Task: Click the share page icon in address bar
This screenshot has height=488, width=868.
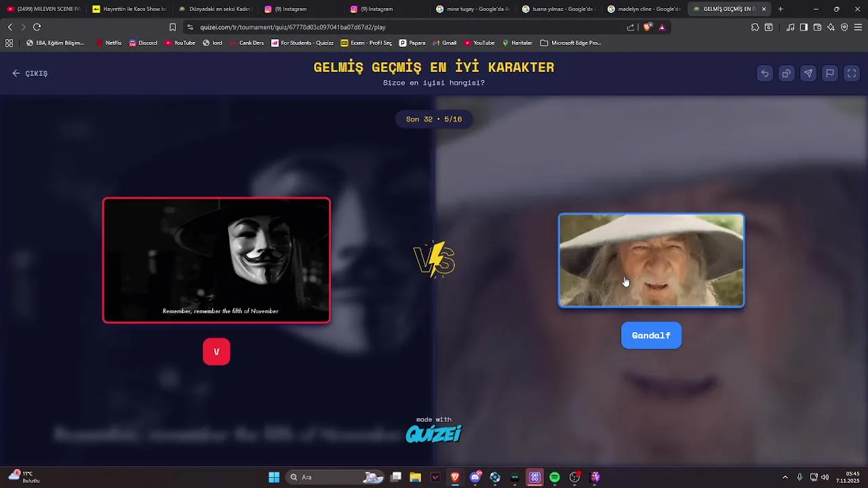Action: tap(631, 27)
